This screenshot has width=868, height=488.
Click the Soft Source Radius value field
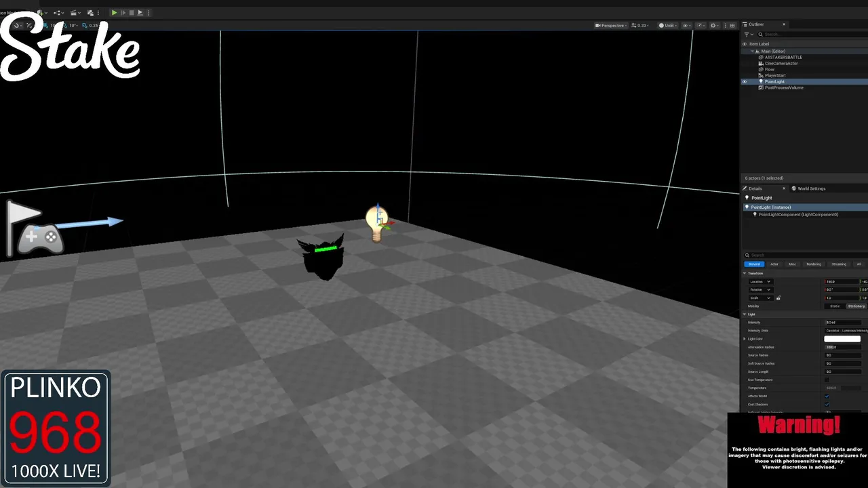(x=843, y=363)
